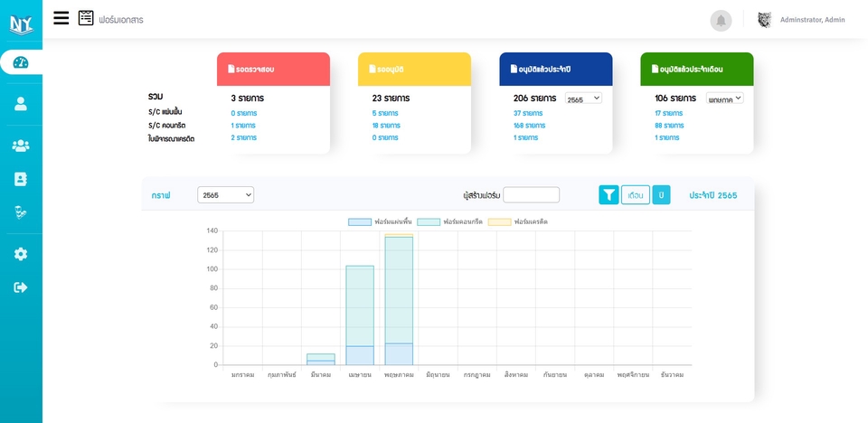Click '3 รายการ' total in red card
The height and width of the screenshot is (423, 868).
[248, 99]
